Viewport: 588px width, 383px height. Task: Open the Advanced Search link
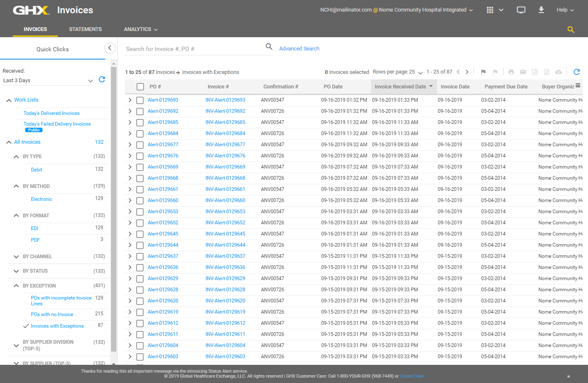tap(299, 49)
